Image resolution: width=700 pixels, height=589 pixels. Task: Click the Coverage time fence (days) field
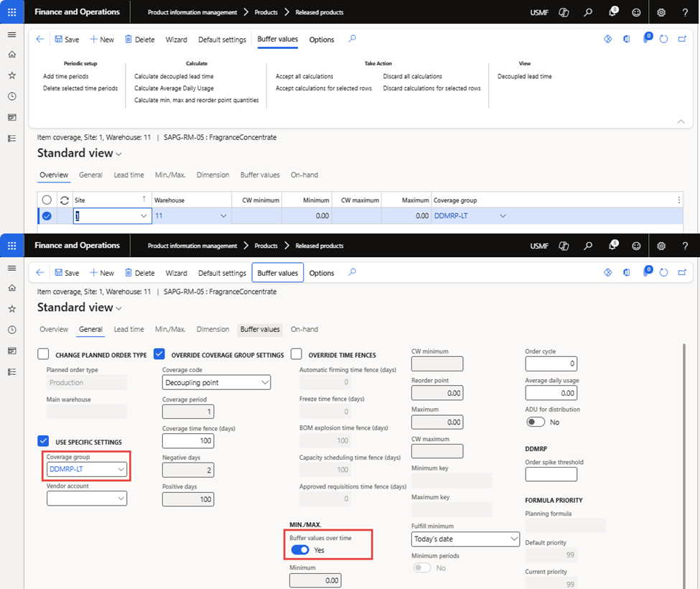click(x=188, y=441)
